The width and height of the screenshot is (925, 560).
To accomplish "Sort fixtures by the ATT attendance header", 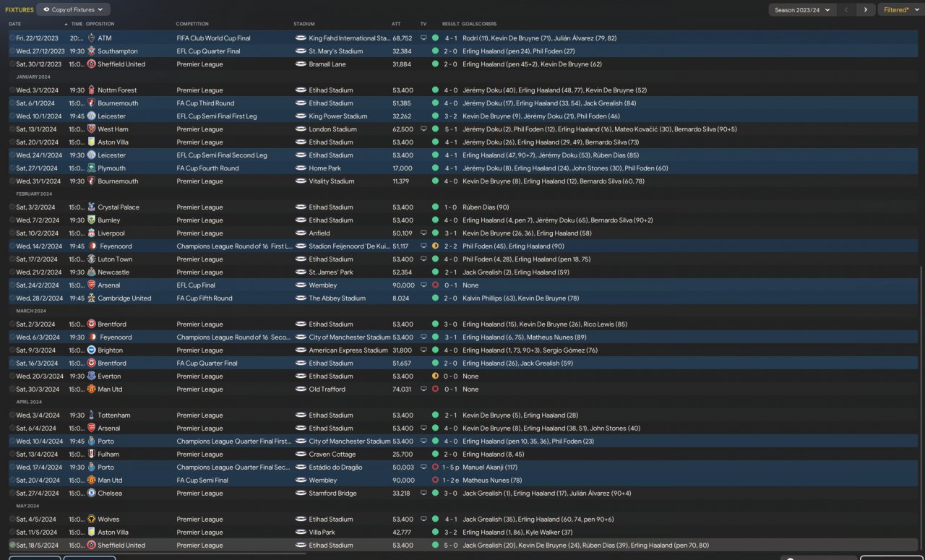I will point(396,24).
